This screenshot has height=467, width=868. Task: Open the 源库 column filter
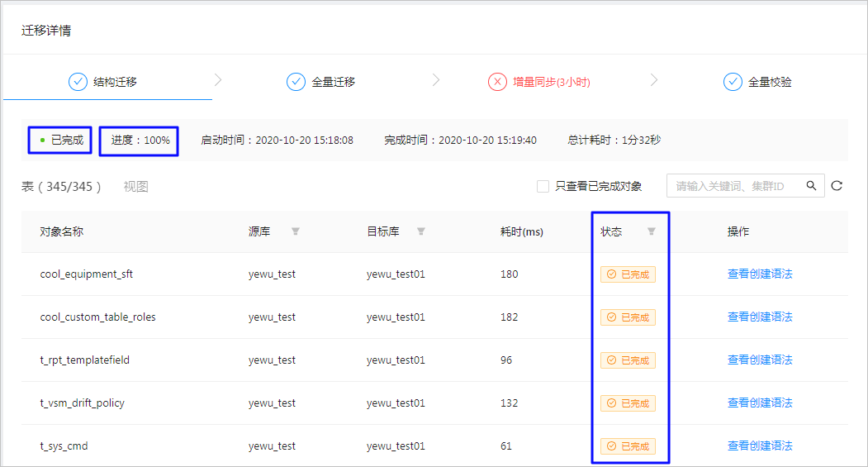tap(296, 231)
